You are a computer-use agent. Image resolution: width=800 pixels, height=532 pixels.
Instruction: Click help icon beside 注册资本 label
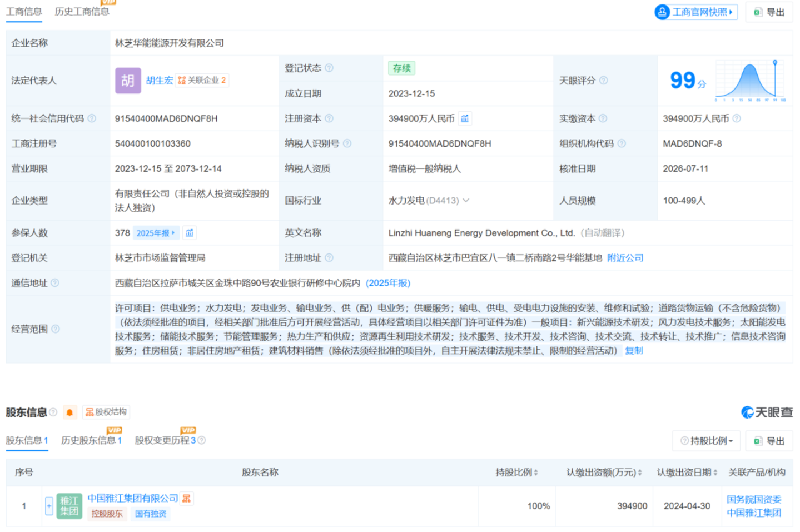[329, 118]
